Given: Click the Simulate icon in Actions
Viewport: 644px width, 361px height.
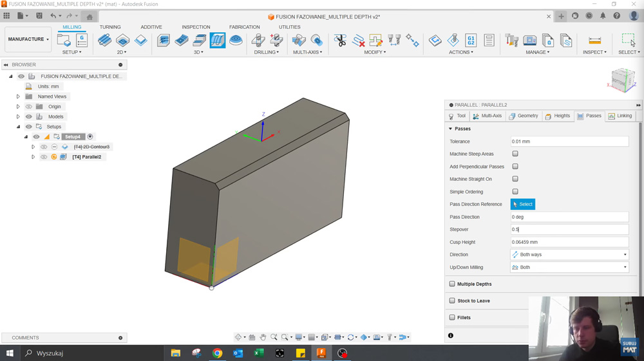Looking at the screenshot, I should tap(453, 40).
